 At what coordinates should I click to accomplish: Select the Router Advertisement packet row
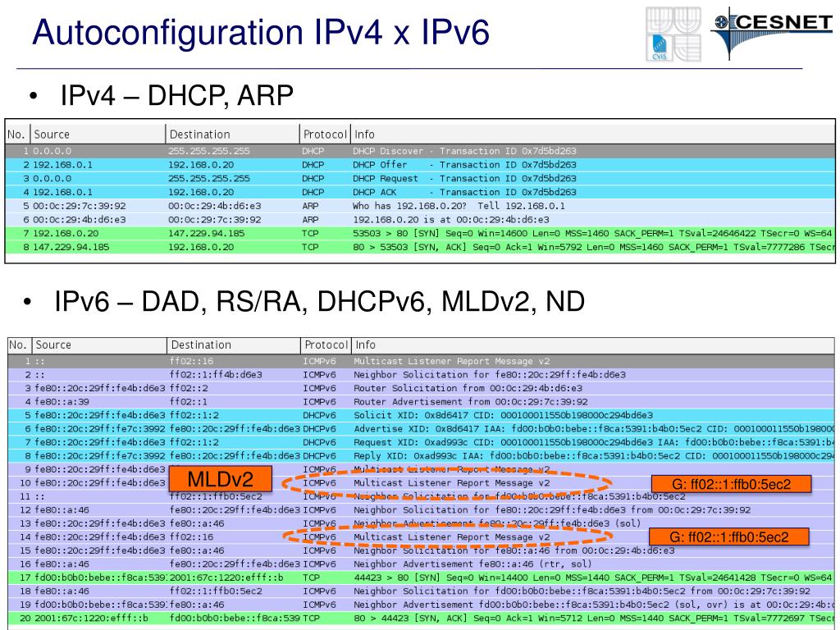[x=421, y=402]
